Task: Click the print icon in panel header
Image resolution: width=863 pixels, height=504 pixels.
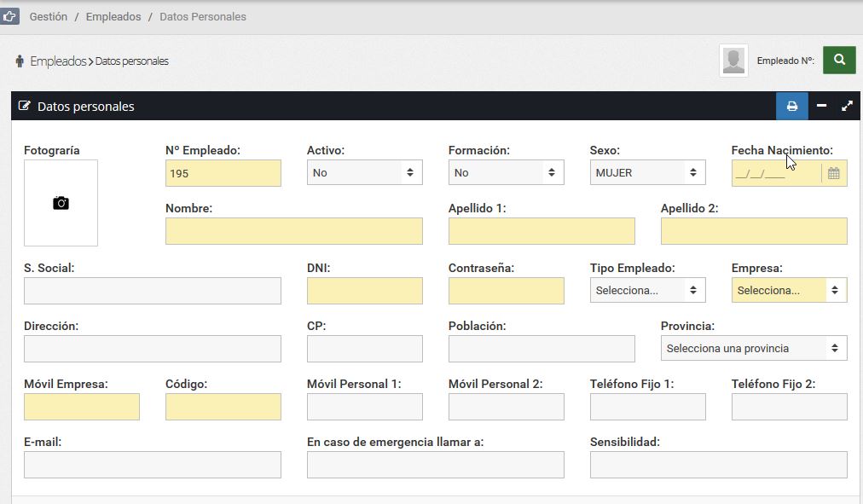Action: 792,107
